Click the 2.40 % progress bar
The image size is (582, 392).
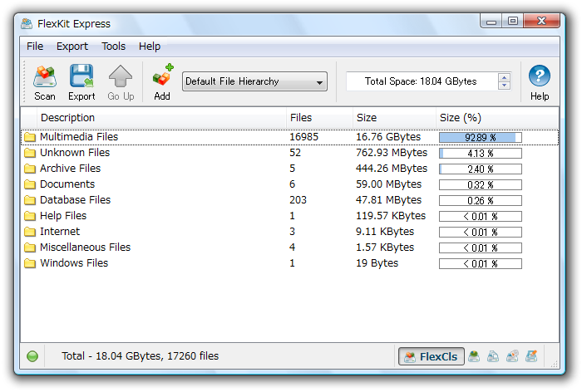[x=481, y=169]
